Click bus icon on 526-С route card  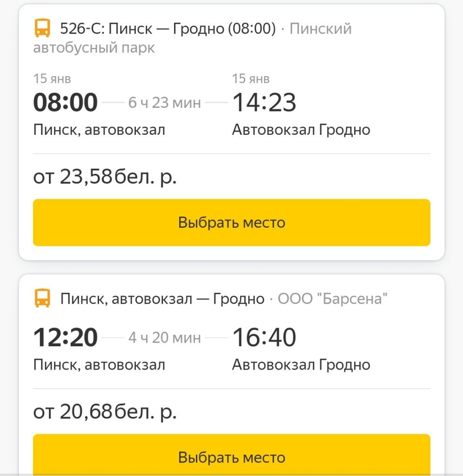pyautogui.click(x=42, y=29)
